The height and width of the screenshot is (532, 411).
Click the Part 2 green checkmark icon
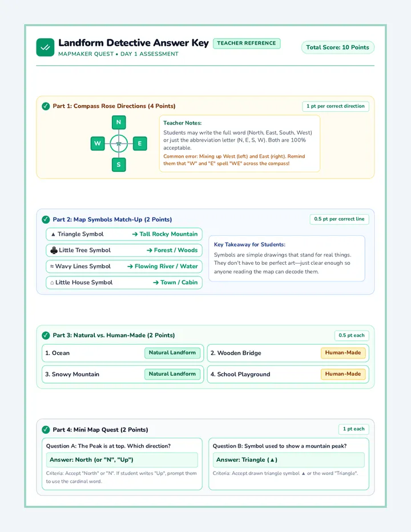tap(46, 220)
